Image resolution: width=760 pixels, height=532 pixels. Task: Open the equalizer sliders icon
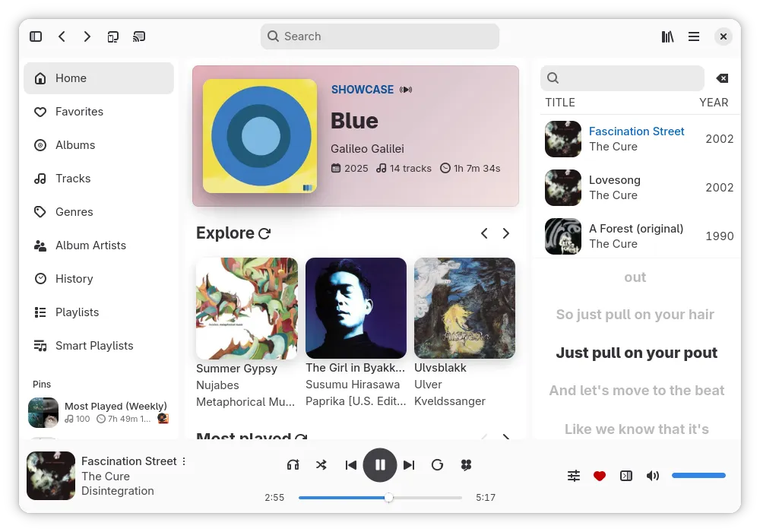(574, 476)
